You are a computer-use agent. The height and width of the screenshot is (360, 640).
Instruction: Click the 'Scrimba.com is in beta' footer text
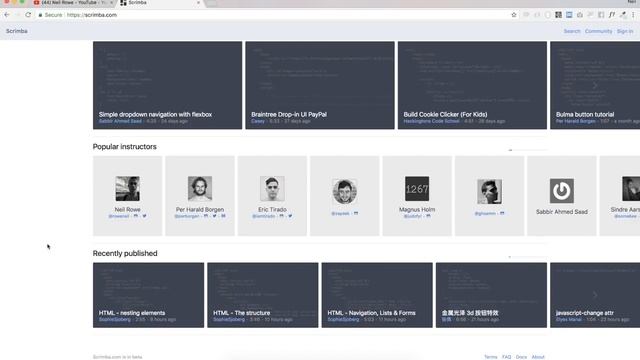pyautogui.click(x=118, y=357)
